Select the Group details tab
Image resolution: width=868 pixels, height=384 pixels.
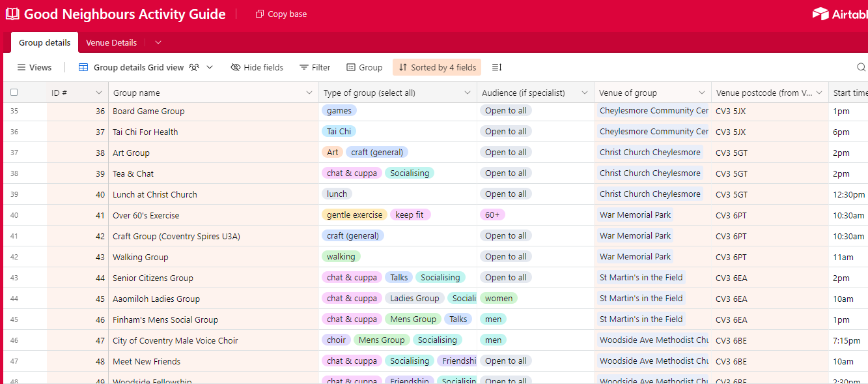44,43
